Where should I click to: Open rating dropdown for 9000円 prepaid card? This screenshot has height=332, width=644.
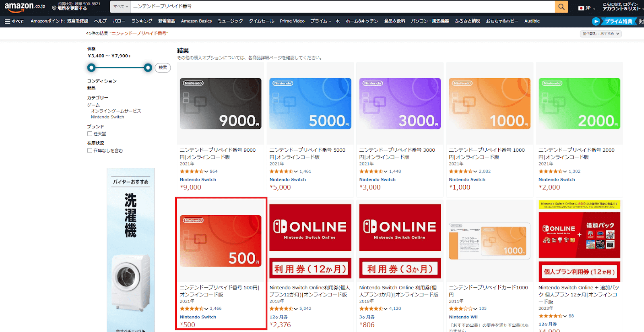pyautogui.click(x=206, y=171)
